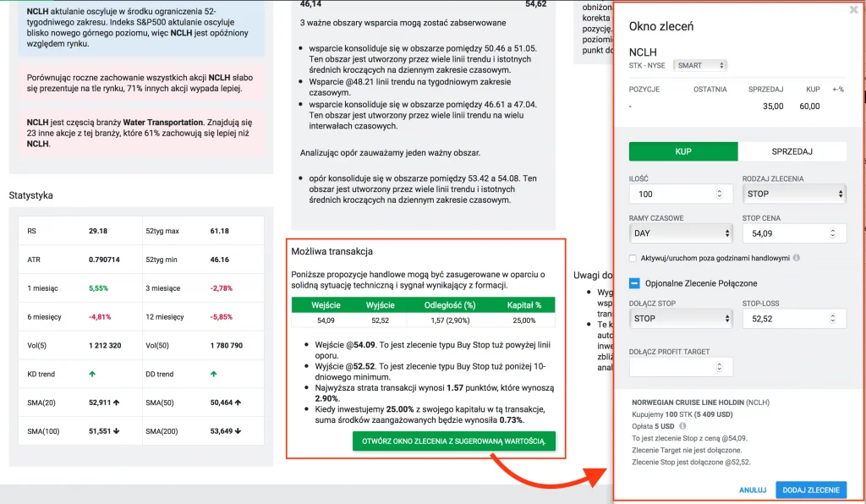Click the SMA(20) value 52,911
The width and height of the screenshot is (866, 504).
[100, 403]
